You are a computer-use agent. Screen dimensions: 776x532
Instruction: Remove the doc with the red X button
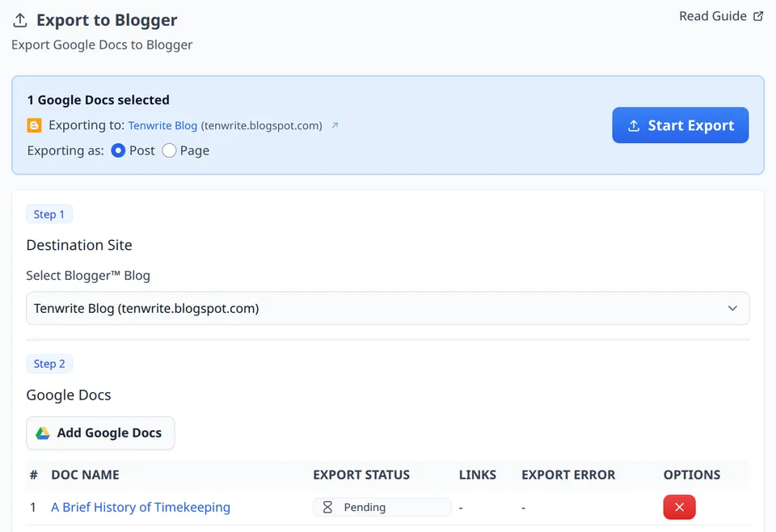coord(679,507)
